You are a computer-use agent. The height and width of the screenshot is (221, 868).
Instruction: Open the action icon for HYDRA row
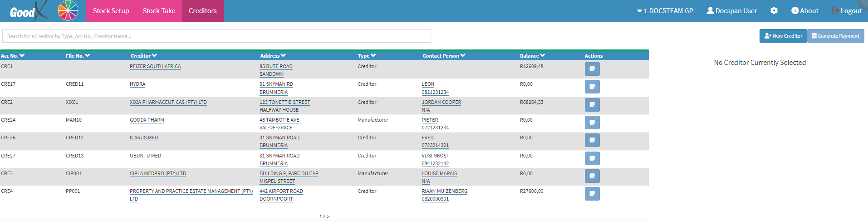coord(592,87)
